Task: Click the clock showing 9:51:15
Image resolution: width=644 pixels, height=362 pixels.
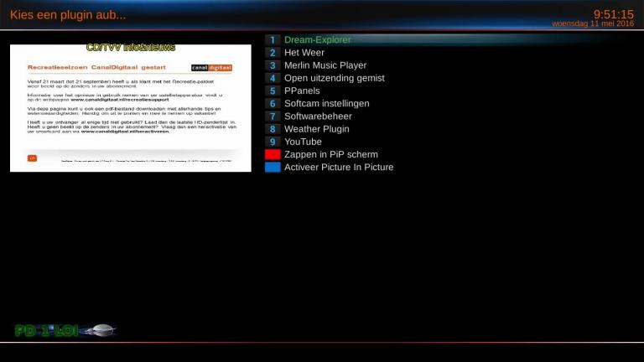Action: click(614, 14)
